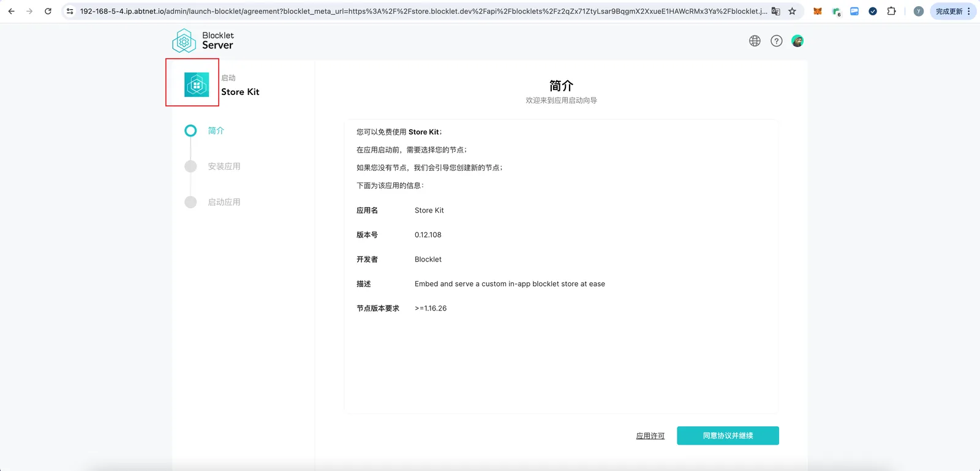Click the 完成更新 update button

953,11
